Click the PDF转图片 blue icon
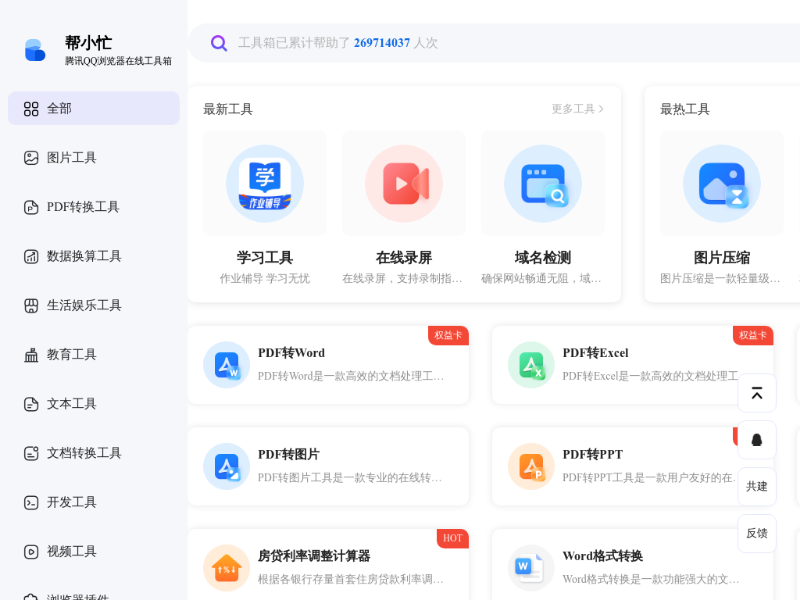 coord(227,466)
